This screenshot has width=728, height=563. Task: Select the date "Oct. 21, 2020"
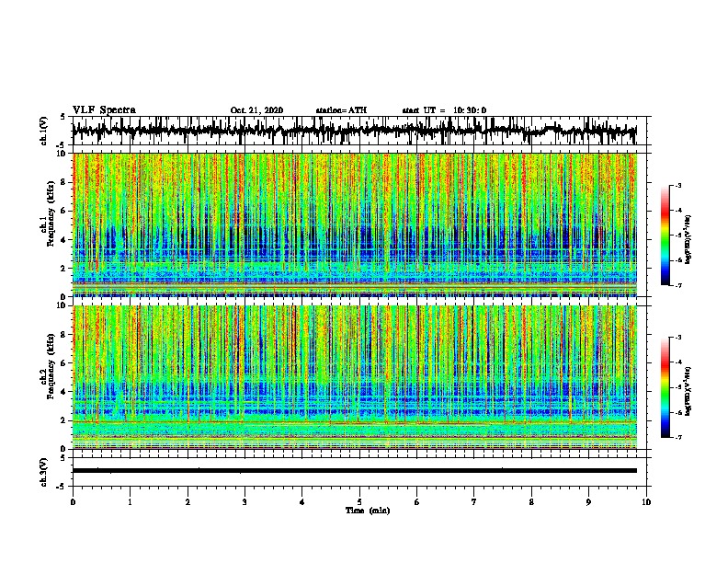click(256, 110)
